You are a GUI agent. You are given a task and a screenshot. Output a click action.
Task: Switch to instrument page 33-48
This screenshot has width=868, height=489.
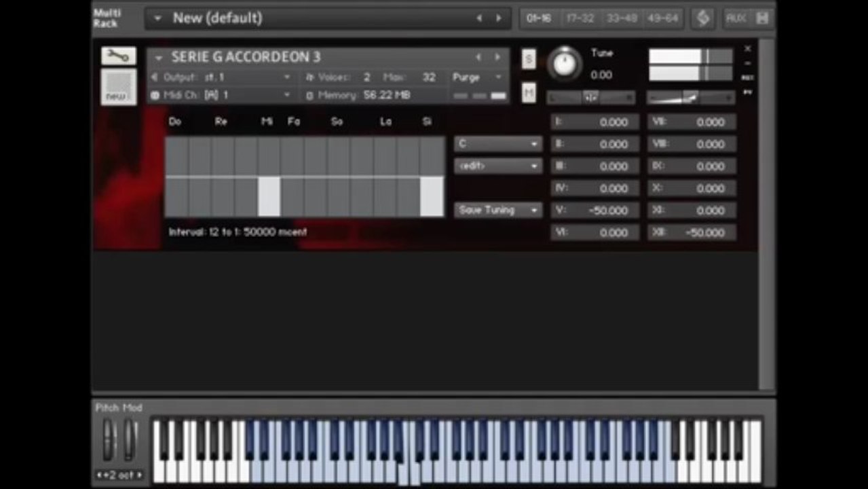(622, 18)
